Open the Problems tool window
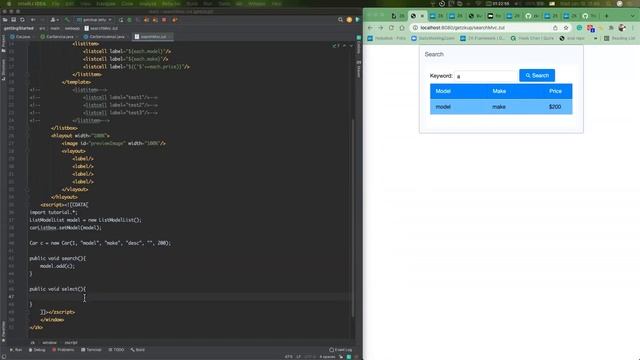The height and width of the screenshot is (360, 640). [63, 350]
